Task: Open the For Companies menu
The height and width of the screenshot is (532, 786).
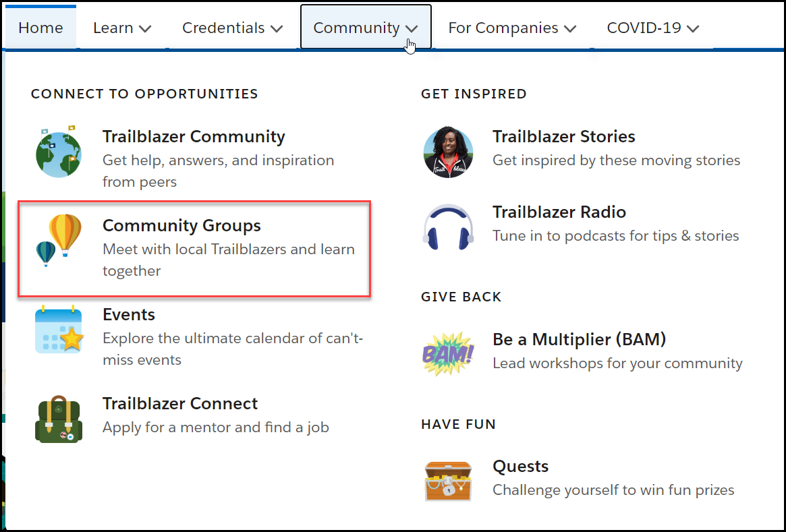Action: [512, 28]
